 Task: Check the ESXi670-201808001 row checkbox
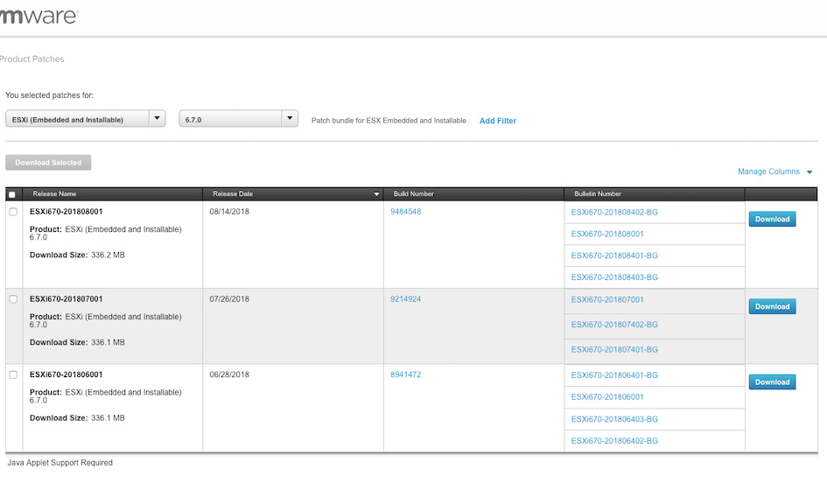13,212
